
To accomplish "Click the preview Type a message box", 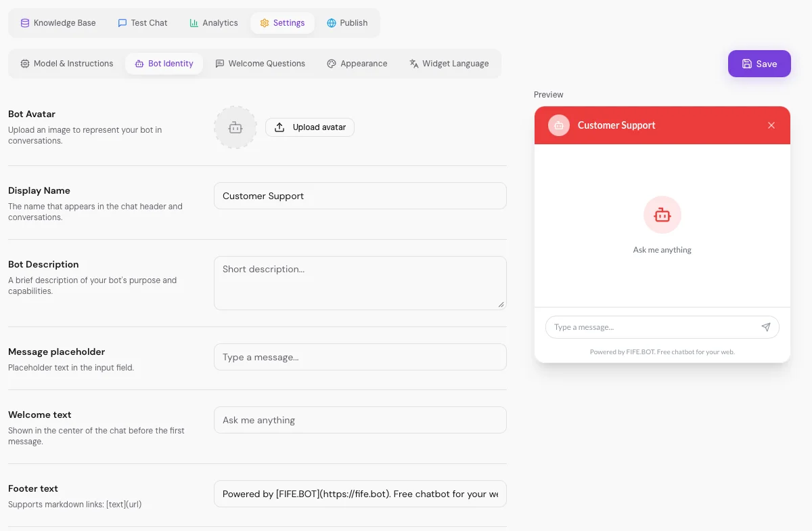I will 662,327.
